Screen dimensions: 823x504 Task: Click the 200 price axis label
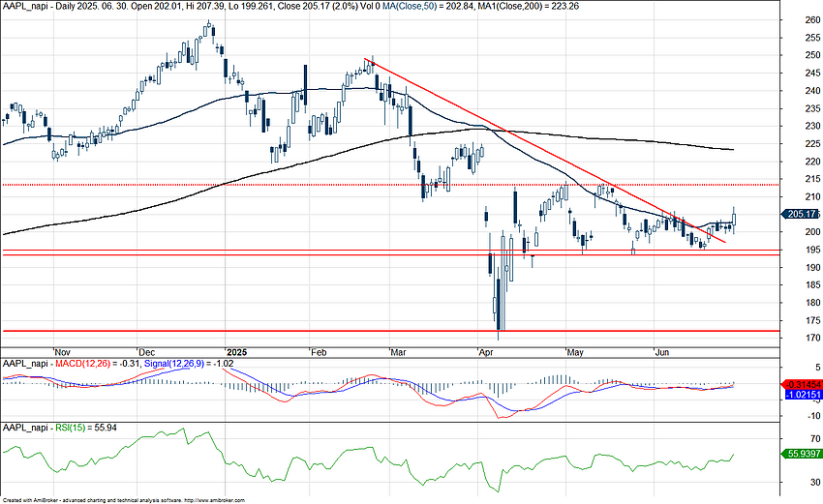tap(812, 232)
